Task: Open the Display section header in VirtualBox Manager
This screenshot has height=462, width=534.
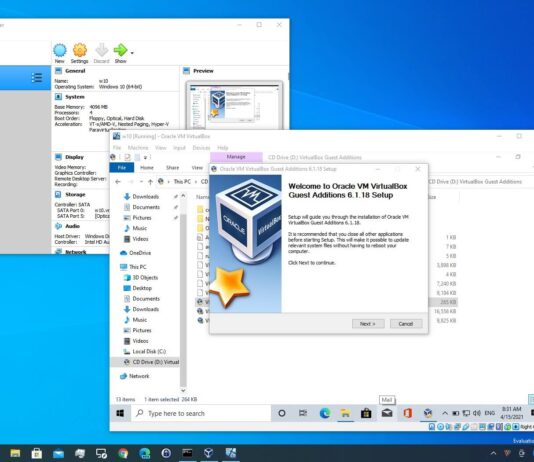Action: (x=74, y=157)
